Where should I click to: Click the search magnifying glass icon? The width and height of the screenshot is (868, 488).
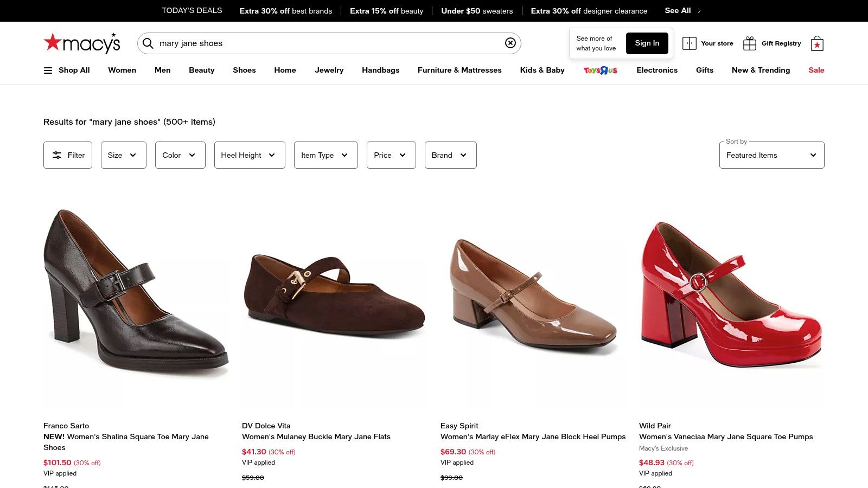pyautogui.click(x=148, y=43)
